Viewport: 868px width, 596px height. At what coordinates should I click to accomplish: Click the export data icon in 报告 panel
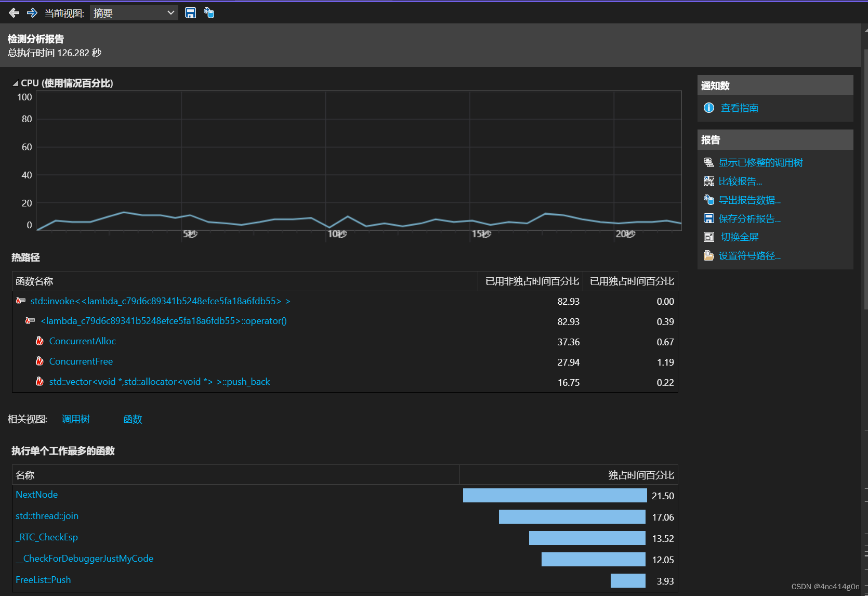pyautogui.click(x=709, y=200)
